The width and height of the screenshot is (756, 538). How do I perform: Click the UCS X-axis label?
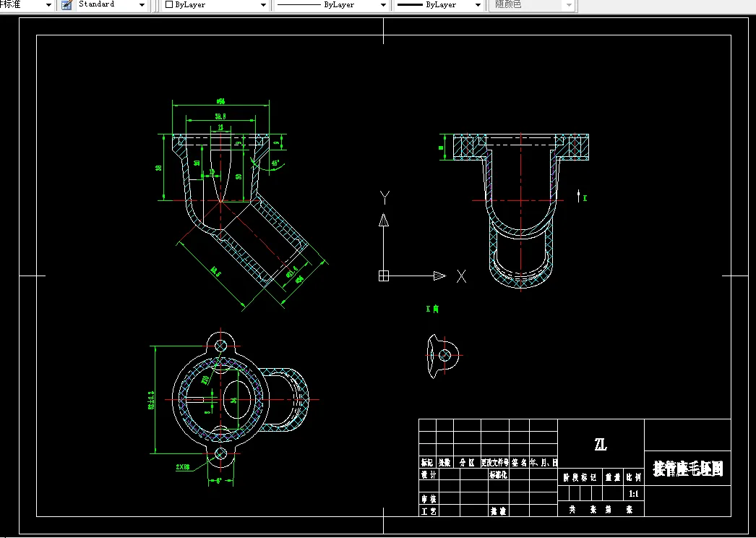click(x=461, y=276)
